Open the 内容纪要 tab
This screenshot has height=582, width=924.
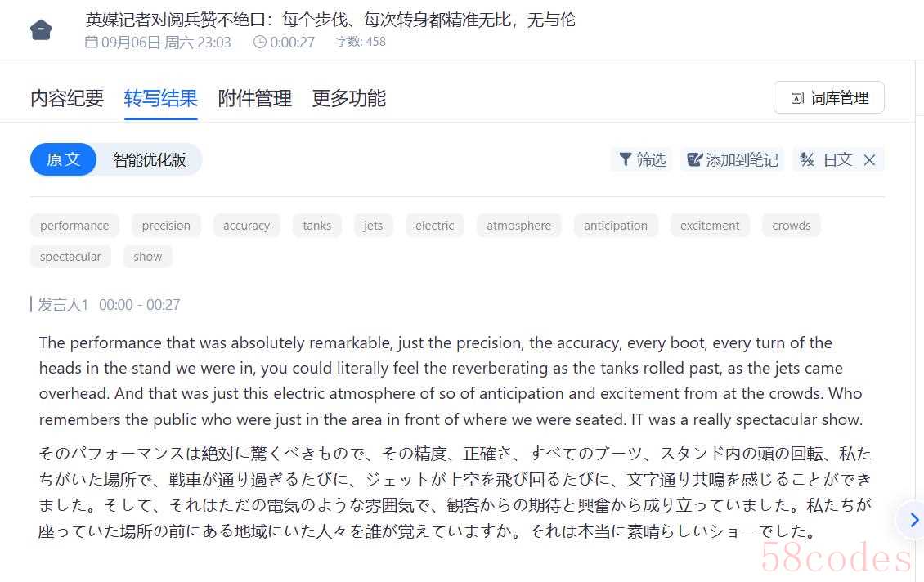[67, 99]
